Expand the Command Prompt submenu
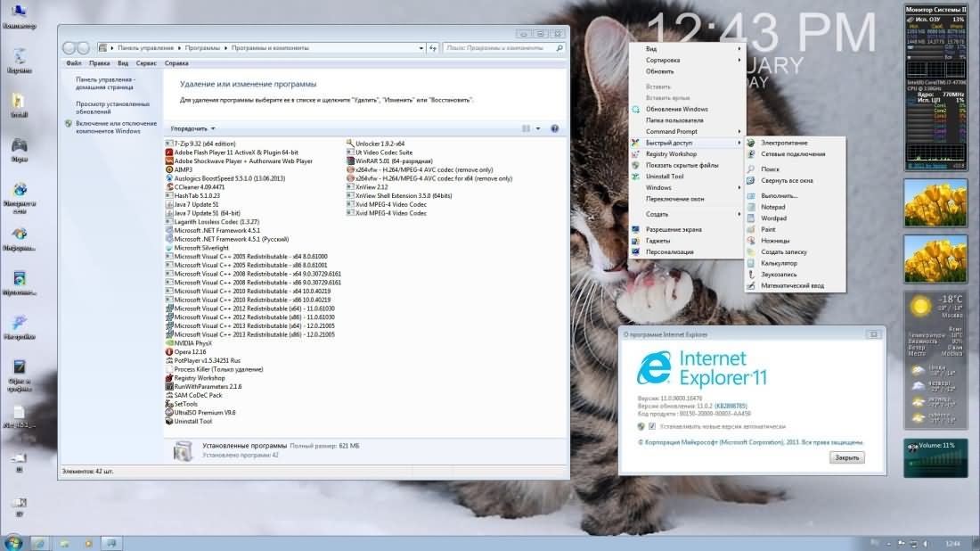This screenshot has width=980, height=551. pos(687,131)
